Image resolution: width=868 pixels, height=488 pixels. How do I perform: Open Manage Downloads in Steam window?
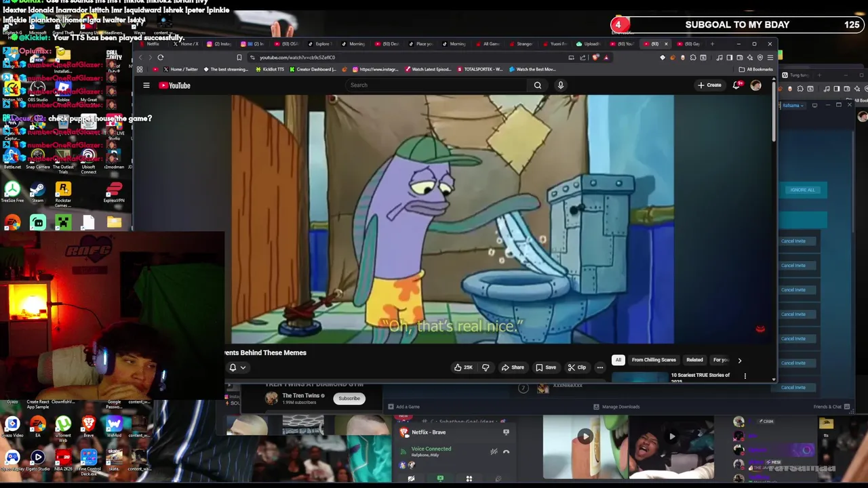pos(616,407)
